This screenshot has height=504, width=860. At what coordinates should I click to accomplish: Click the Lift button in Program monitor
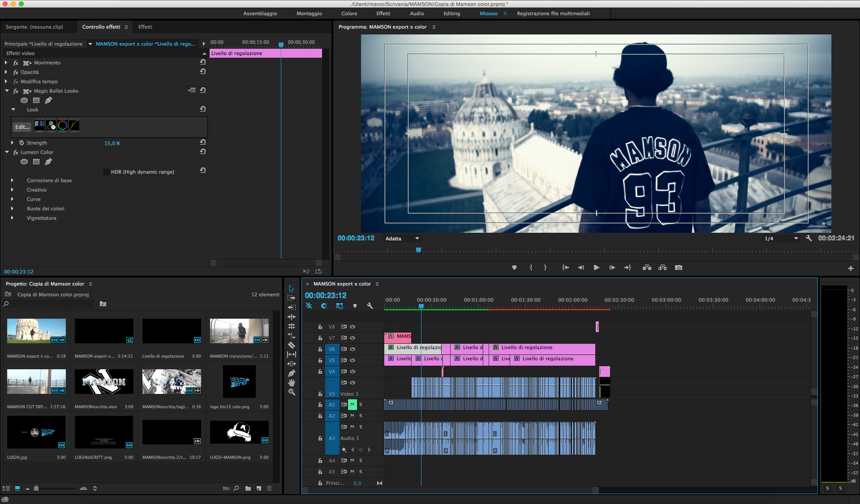(647, 268)
